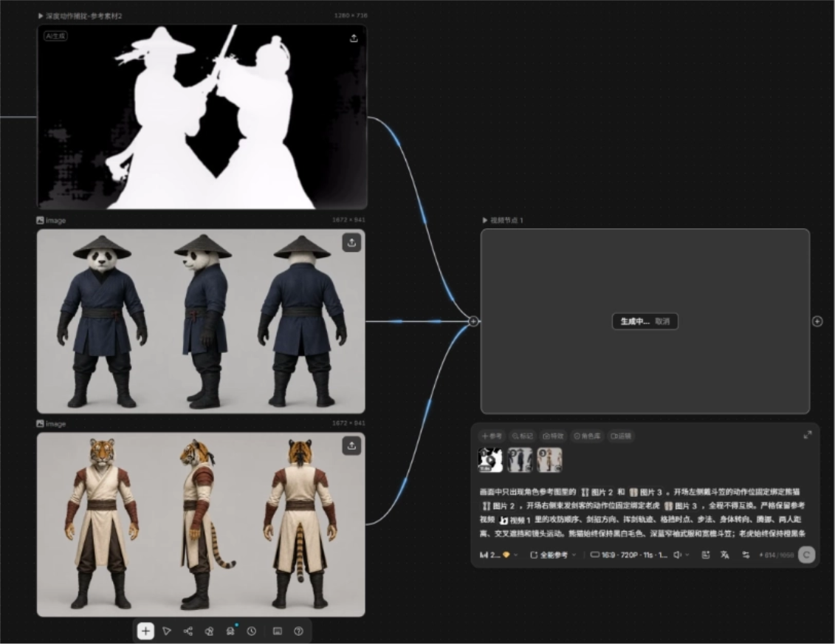Viewport: 835px width, 644px height.
Task: Click upload icon on the tiger image node
Action: 351,446
